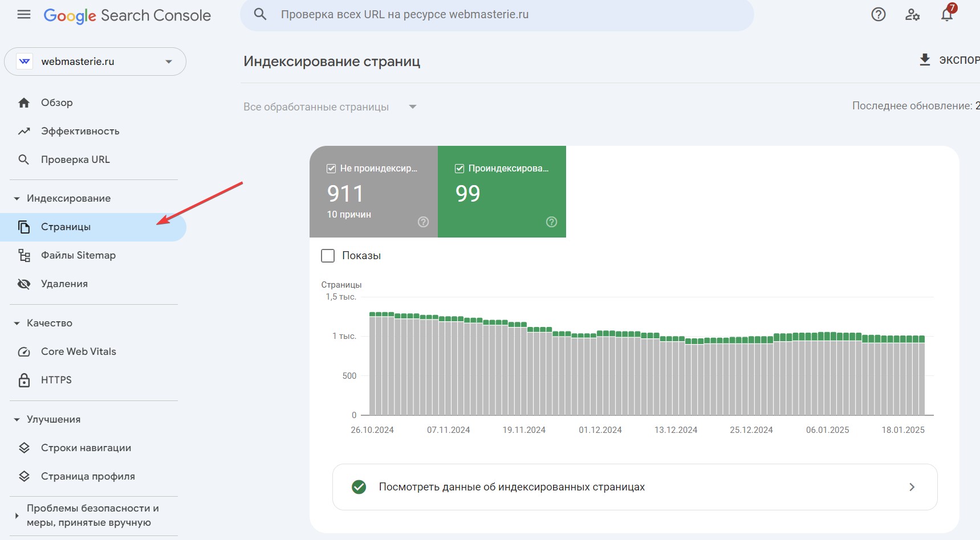Open Core Web Vitals report
This screenshot has height=540, width=980.
coord(78,351)
